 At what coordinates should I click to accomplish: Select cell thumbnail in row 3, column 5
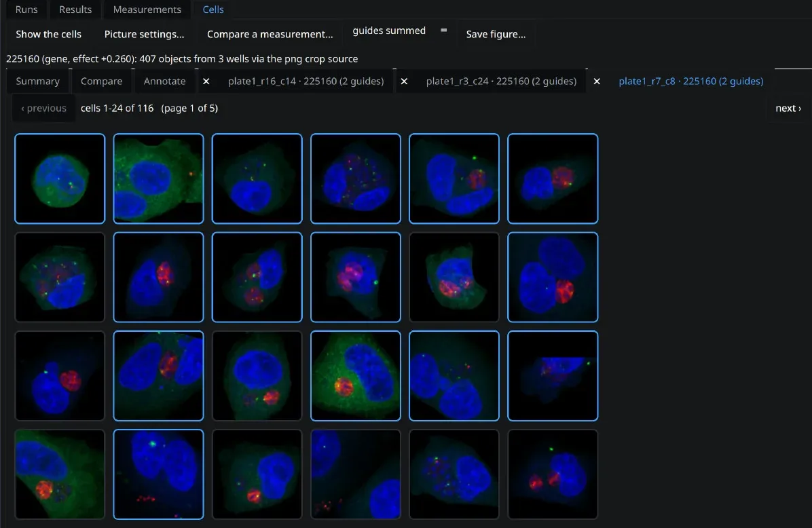454,376
